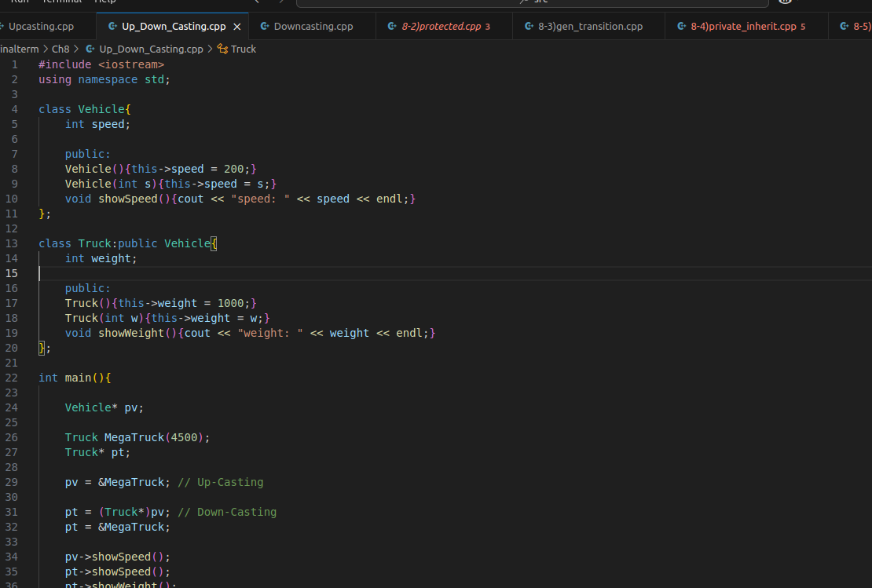Click 'pt->showSpeed();' on line 35

click(x=118, y=572)
